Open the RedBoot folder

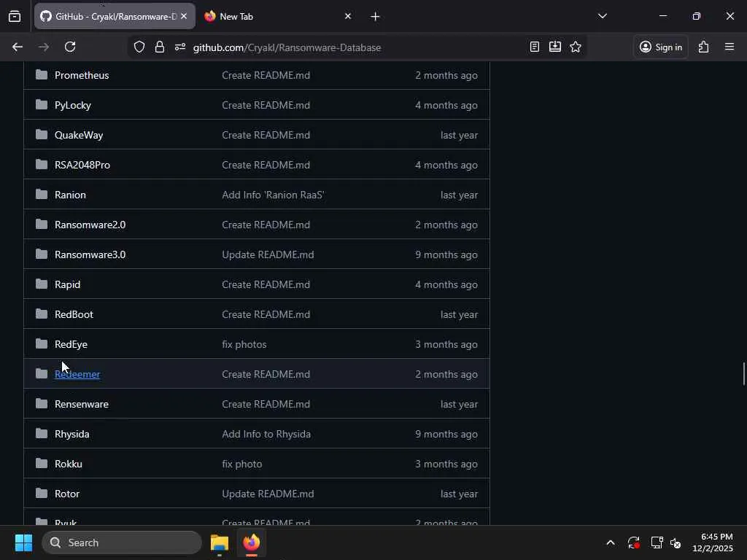coord(74,314)
